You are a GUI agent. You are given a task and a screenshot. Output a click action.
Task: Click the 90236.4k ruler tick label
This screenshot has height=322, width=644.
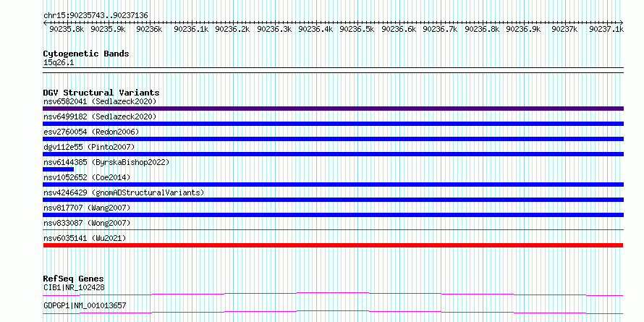pos(315,30)
